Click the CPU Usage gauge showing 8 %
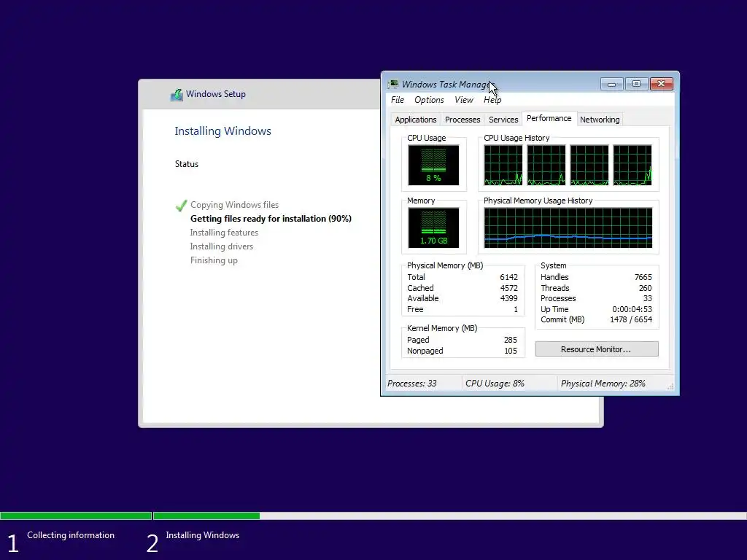The image size is (747, 560). pos(433,166)
